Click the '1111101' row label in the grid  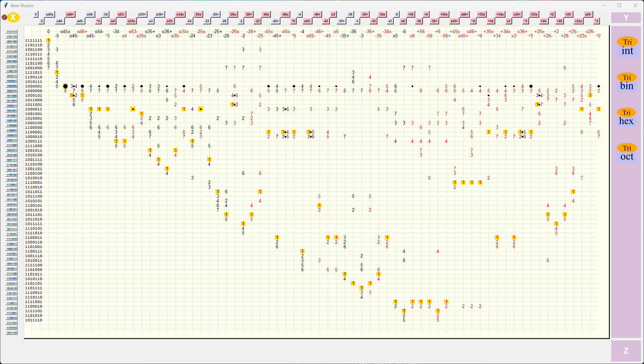pyautogui.click(x=34, y=311)
